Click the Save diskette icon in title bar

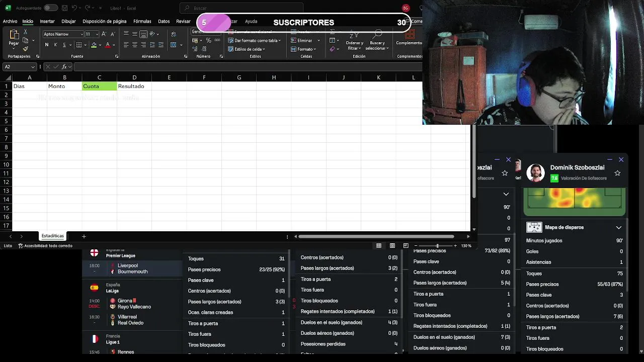(65, 8)
